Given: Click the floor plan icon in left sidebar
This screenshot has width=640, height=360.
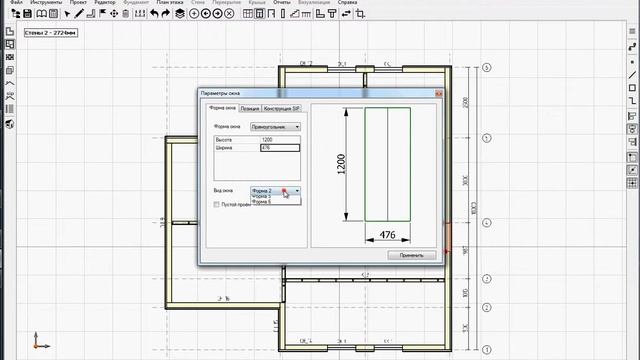Looking at the screenshot, I should (10, 44).
